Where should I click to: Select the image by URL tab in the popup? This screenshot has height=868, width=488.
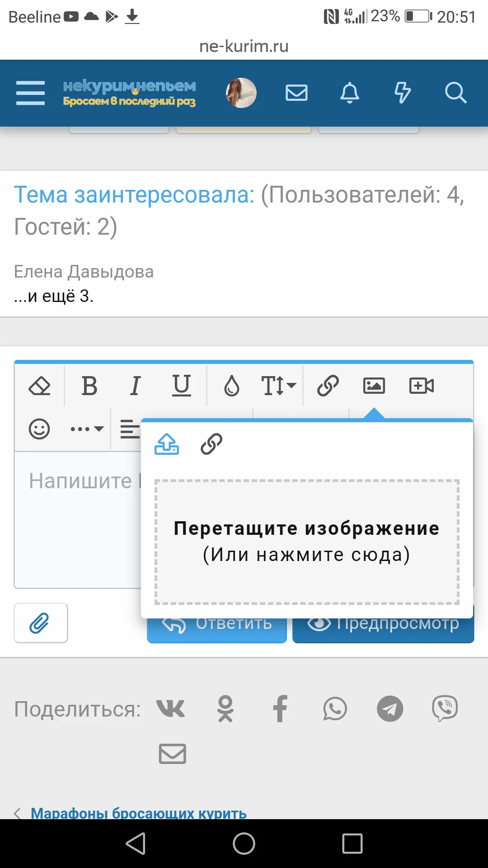click(x=211, y=444)
